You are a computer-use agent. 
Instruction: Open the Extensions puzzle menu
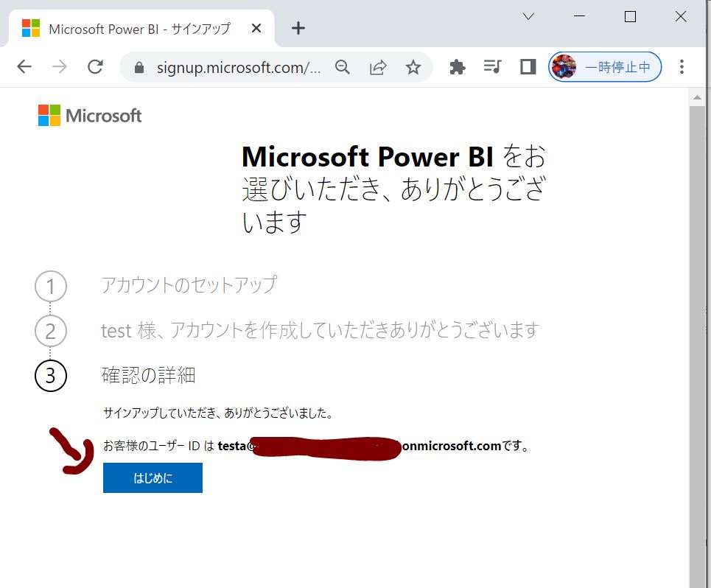pos(457,67)
